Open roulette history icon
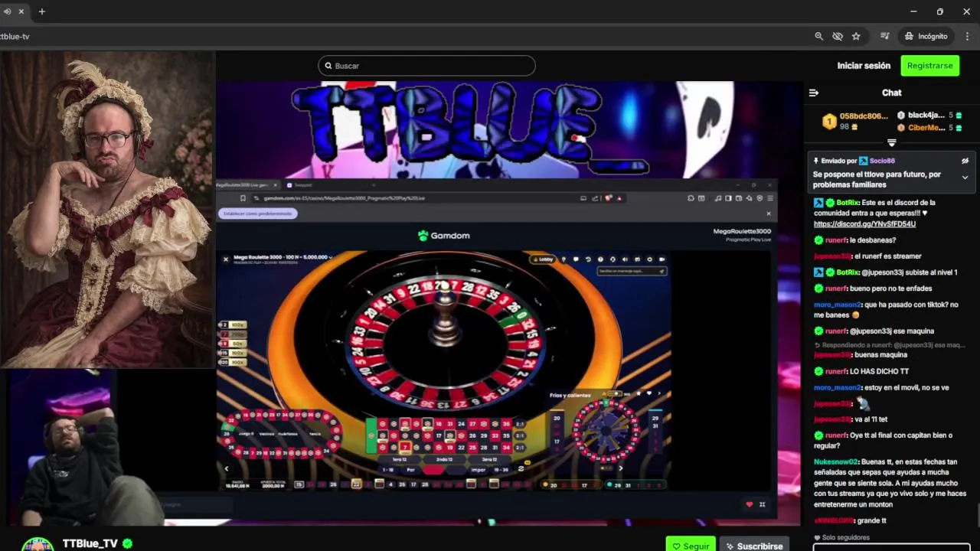The height and width of the screenshot is (551, 980). tap(588, 259)
